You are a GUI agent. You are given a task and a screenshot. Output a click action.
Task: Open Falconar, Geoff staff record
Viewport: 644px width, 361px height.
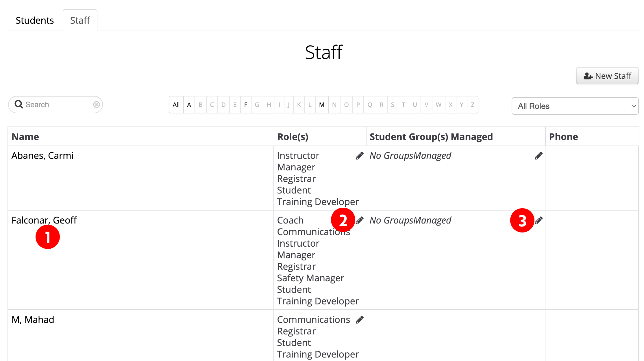tap(44, 220)
